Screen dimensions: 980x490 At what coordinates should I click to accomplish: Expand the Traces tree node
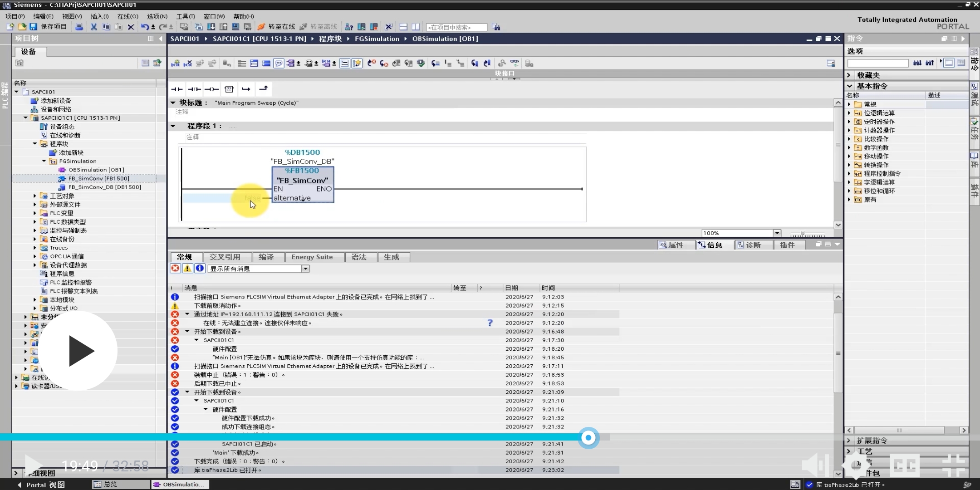[x=35, y=248]
